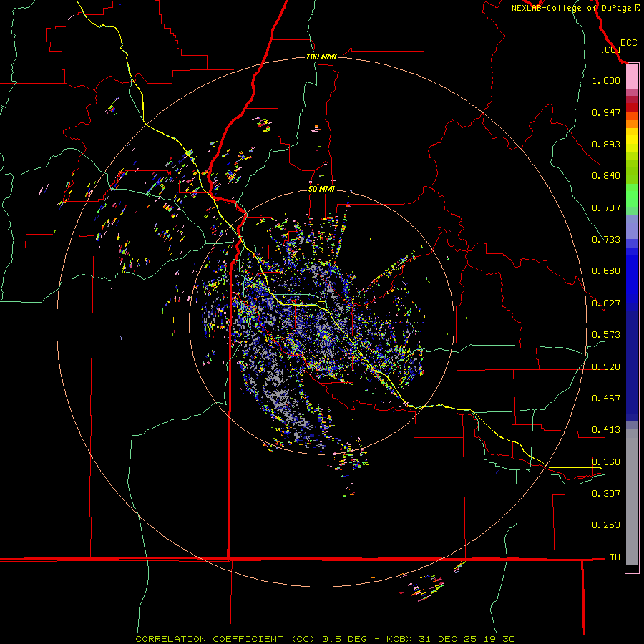Select the 0.787 scale value
644x644 pixels.
pyautogui.click(x=606, y=208)
